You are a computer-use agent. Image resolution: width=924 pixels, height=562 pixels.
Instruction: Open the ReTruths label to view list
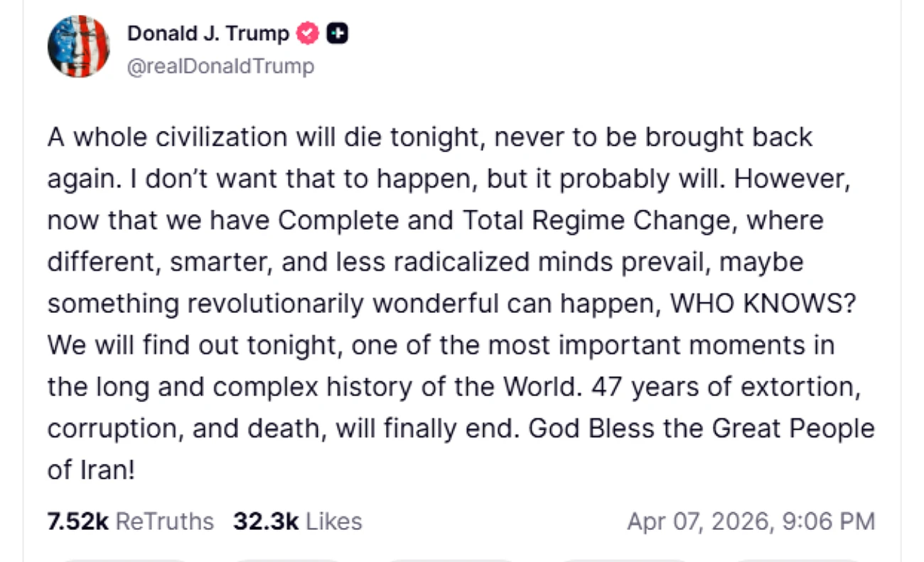pyautogui.click(x=164, y=521)
